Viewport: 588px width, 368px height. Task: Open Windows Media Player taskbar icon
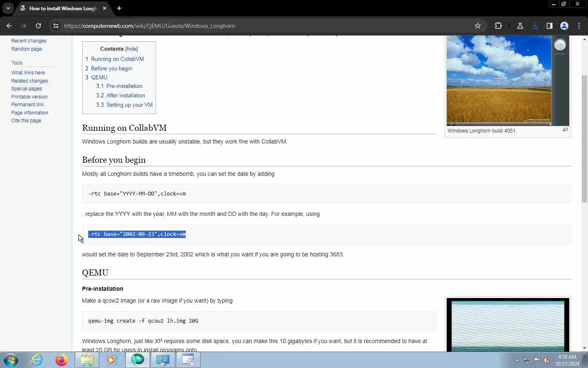112,360
